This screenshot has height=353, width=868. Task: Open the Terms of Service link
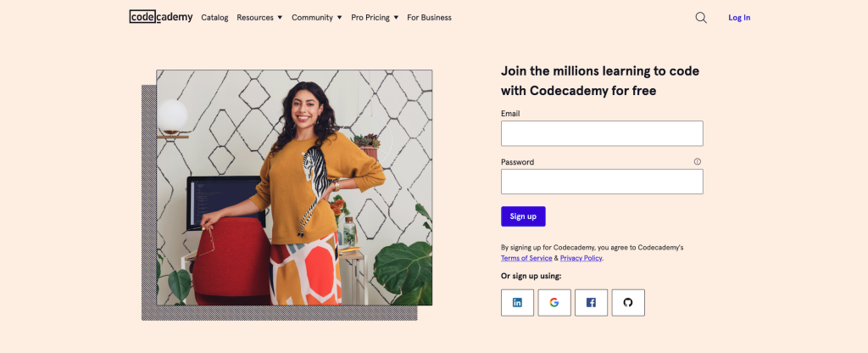pos(526,258)
